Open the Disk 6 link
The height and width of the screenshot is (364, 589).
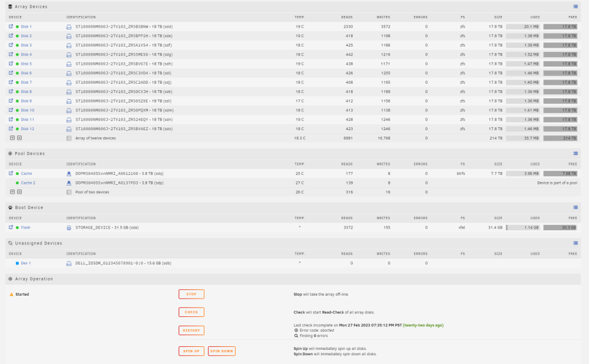(27, 73)
